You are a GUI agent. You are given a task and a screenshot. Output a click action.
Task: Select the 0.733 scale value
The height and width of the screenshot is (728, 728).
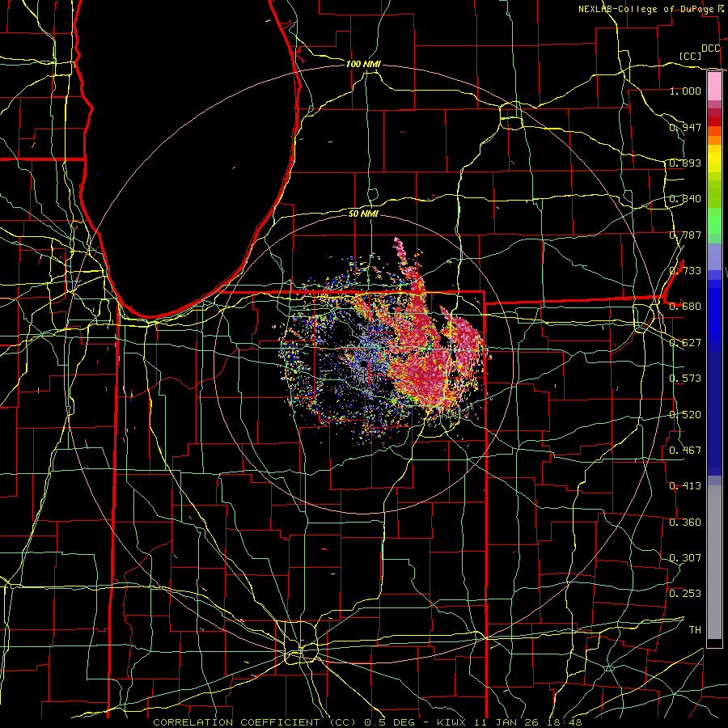[x=685, y=271]
